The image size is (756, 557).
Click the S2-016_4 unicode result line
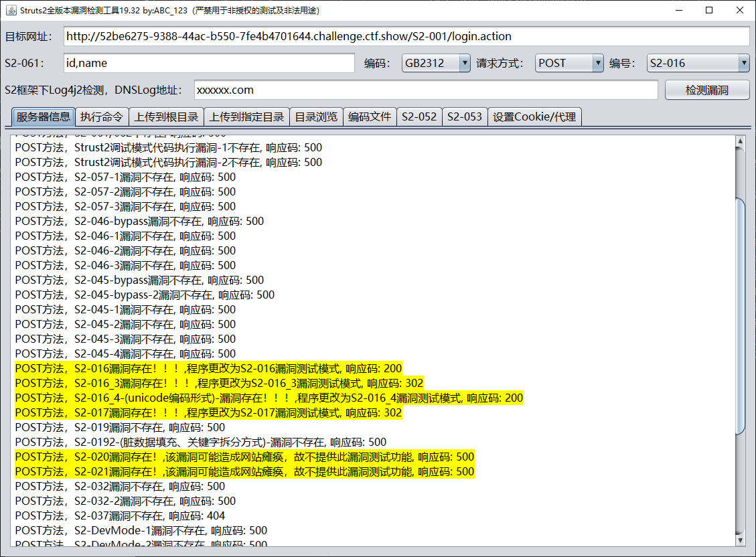point(269,398)
